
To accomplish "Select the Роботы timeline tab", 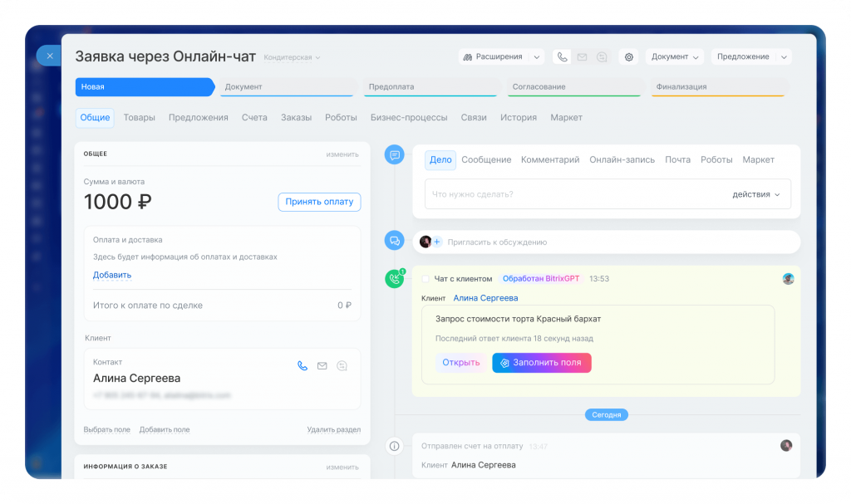I will click(x=716, y=160).
